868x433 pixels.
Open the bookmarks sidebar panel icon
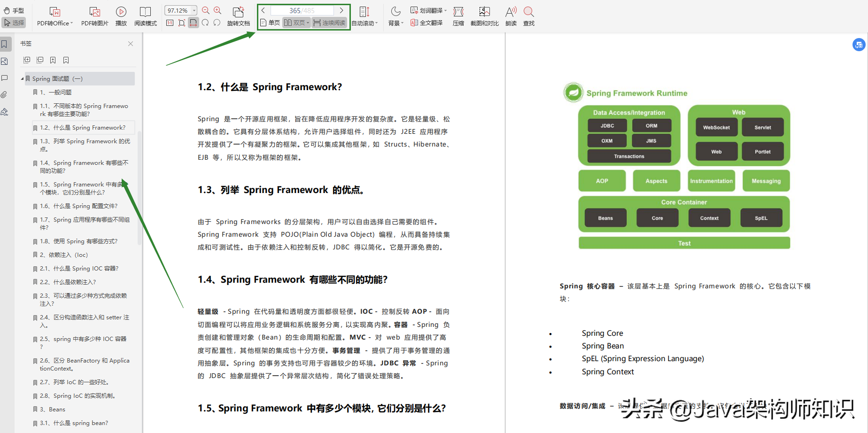click(x=5, y=44)
